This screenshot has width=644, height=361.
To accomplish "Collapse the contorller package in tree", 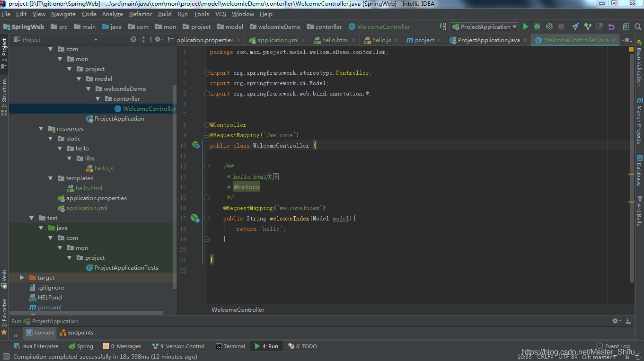I will tap(98, 99).
